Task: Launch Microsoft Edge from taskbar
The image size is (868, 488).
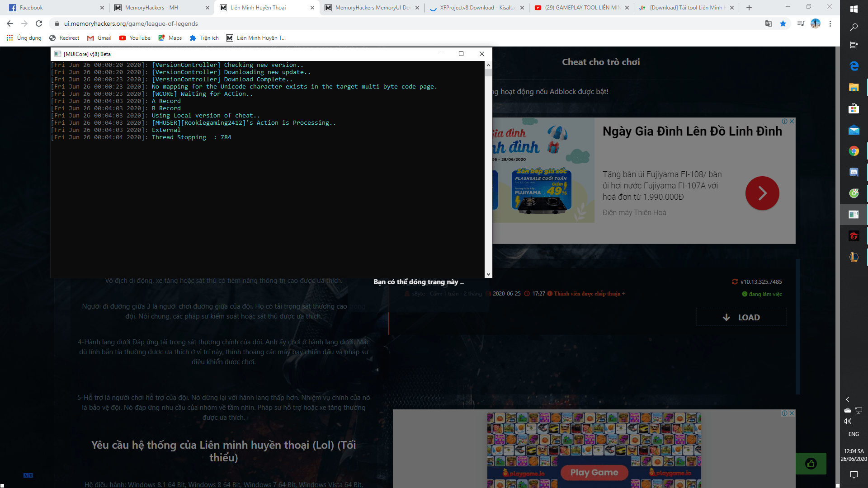Action: [x=854, y=66]
